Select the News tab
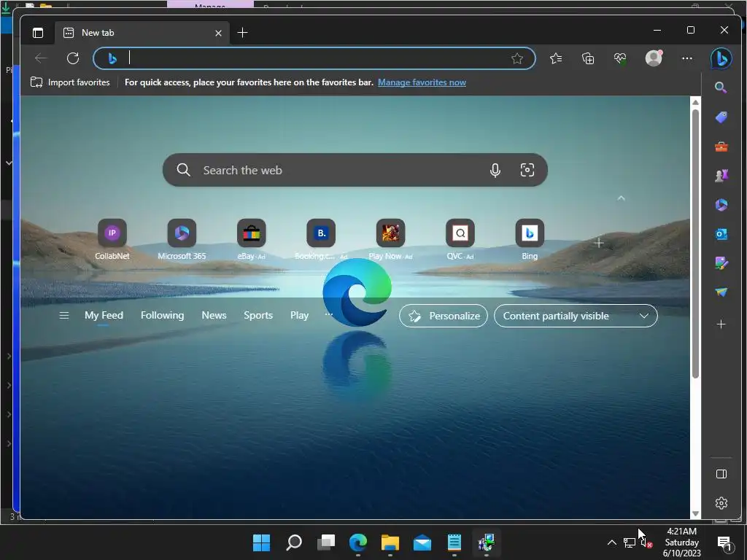 (214, 315)
